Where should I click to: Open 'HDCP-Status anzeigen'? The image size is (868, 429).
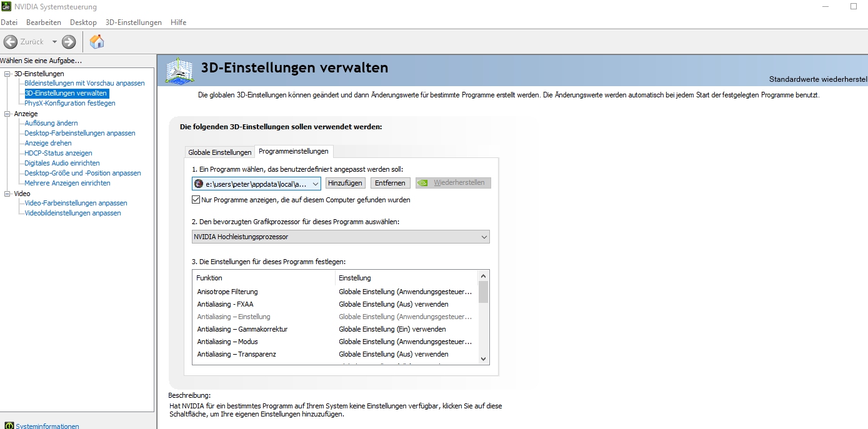tap(58, 153)
